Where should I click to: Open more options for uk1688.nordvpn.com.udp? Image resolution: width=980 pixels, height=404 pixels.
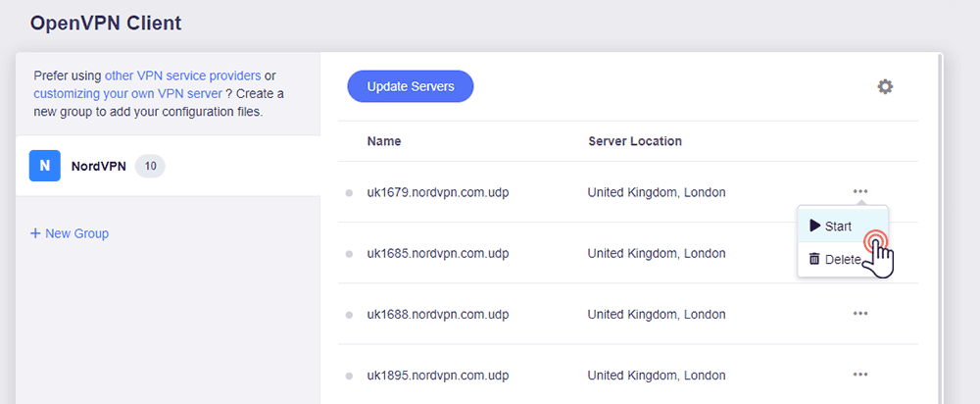pos(860,314)
